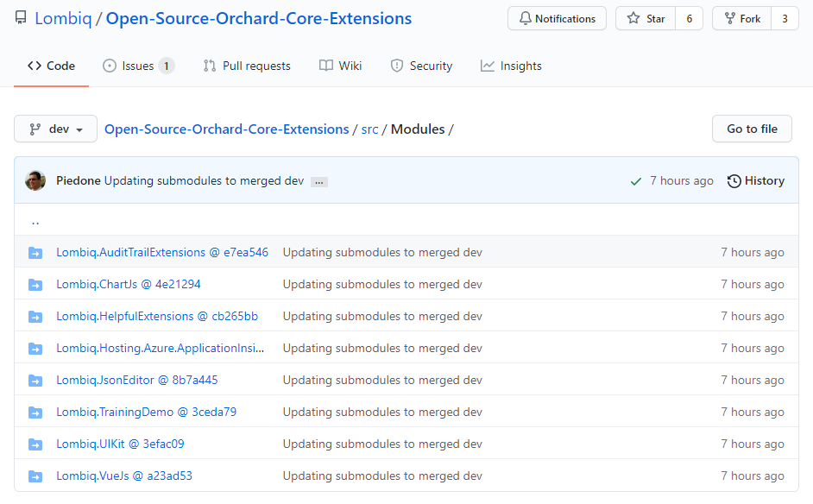Viewport: 813px width, 504px height.
Task: Open commit message in Lombiq.ChartJs row
Action: 382,284
